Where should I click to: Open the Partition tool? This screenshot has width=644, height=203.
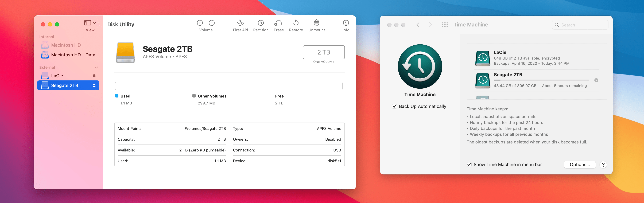(x=261, y=25)
